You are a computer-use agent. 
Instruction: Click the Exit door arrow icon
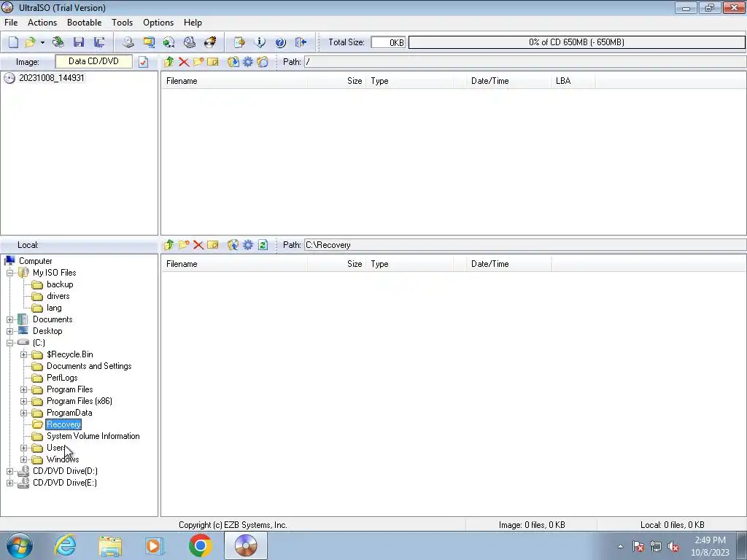click(301, 42)
